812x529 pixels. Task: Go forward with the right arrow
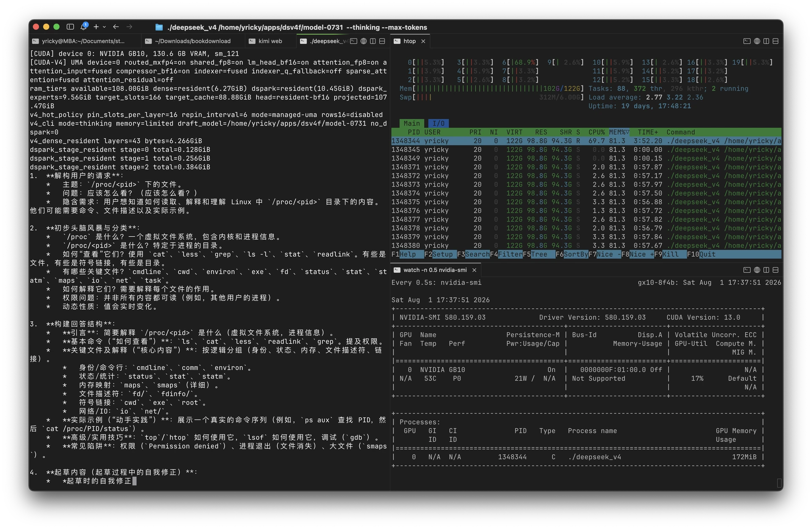point(129,27)
